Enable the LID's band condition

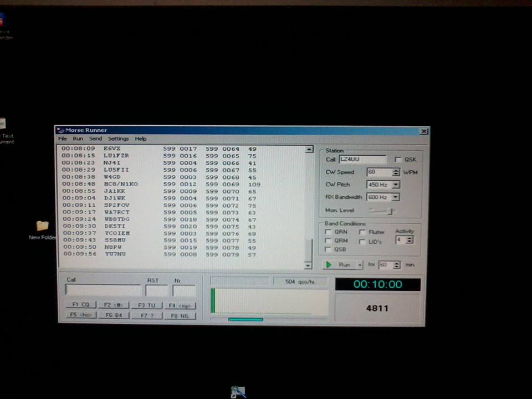tap(362, 242)
